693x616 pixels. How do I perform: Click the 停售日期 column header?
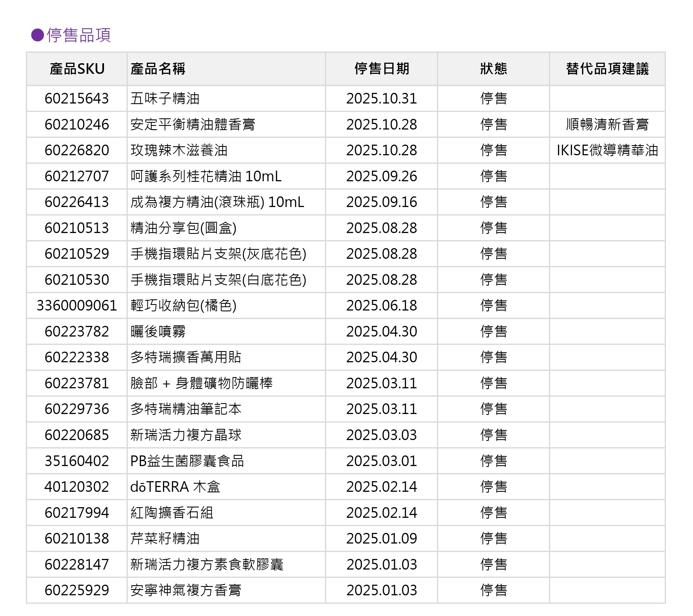tap(381, 69)
